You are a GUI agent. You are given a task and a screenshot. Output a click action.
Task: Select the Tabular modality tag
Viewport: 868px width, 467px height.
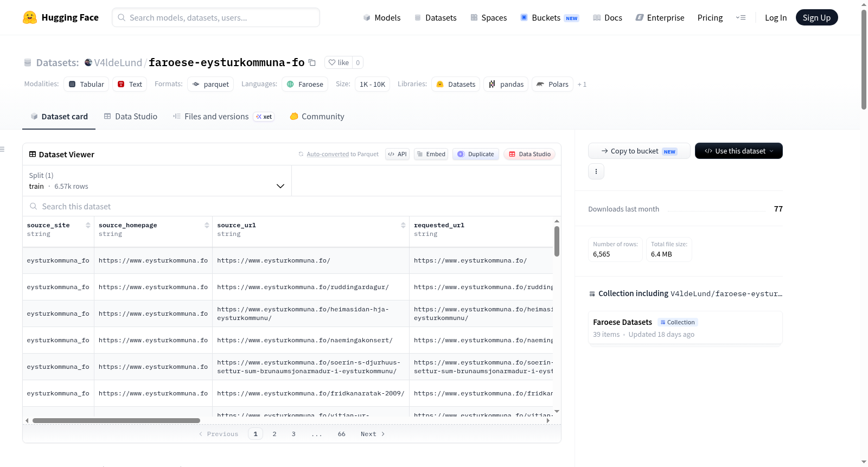(x=86, y=84)
